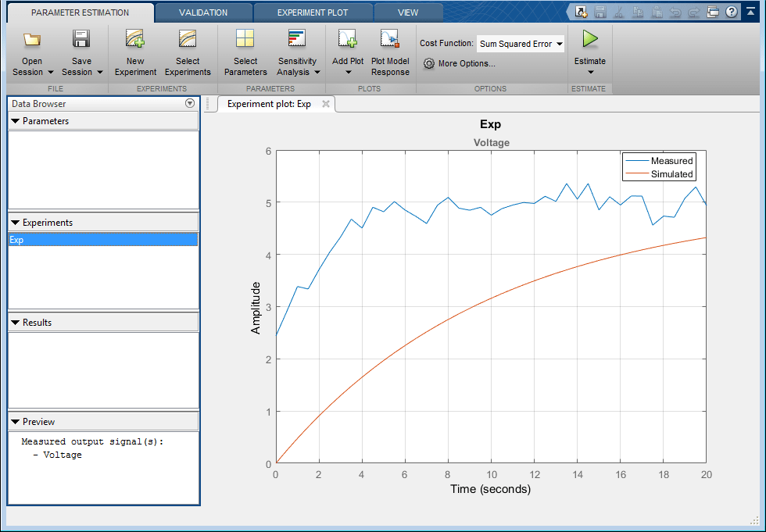The height and width of the screenshot is (532, 766).
Task: Click the Paste clipboard icon
Action: (x=657, y=12)
